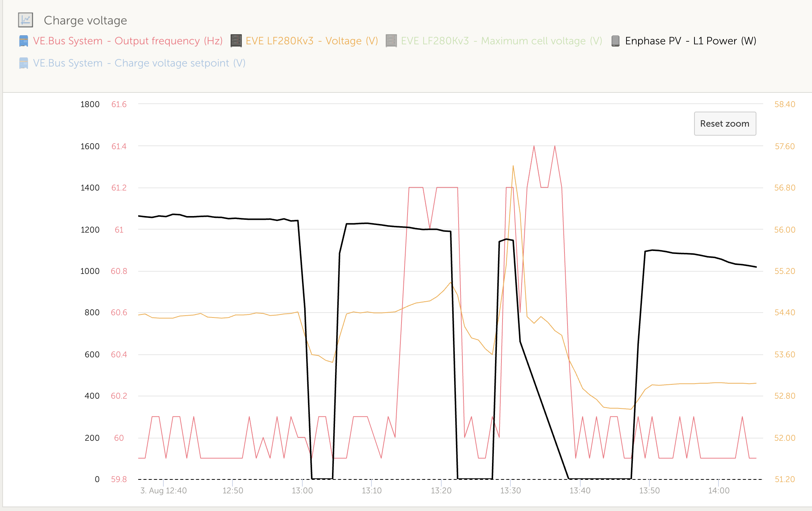
Task: Enable the Charge voltage setpoint (V) series
Action: point(139,63)
